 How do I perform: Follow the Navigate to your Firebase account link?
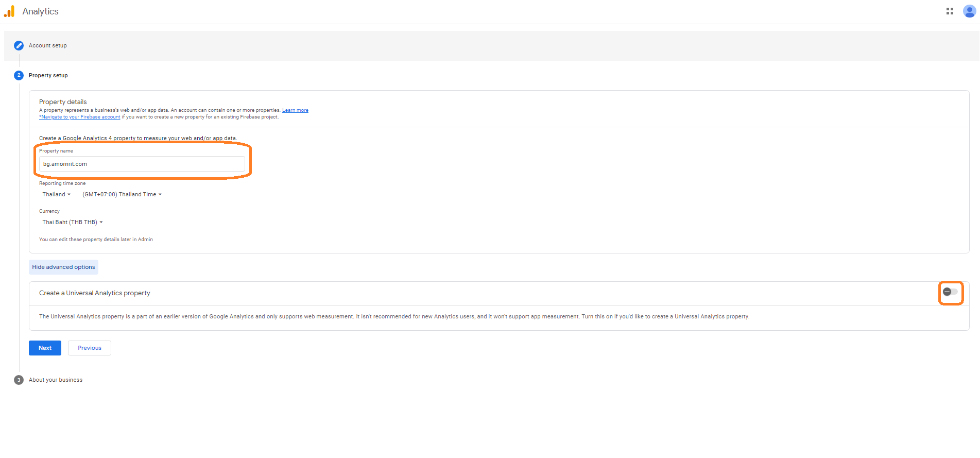80,117
